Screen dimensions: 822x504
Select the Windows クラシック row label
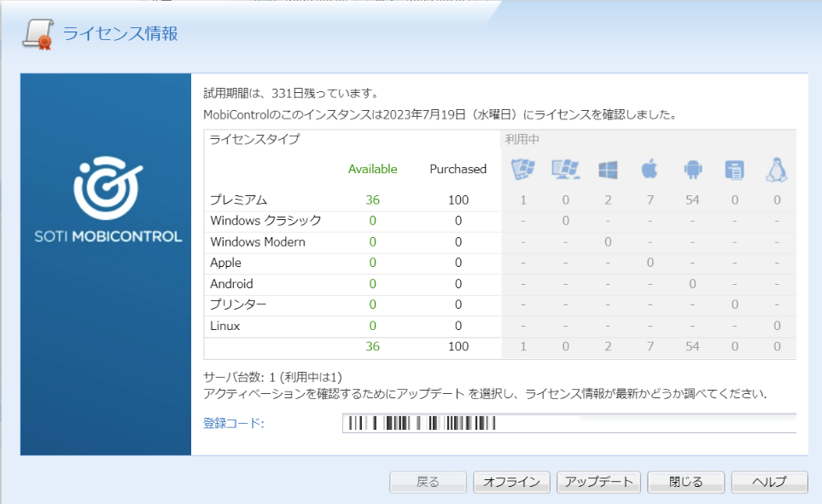(x=265, y=221)
